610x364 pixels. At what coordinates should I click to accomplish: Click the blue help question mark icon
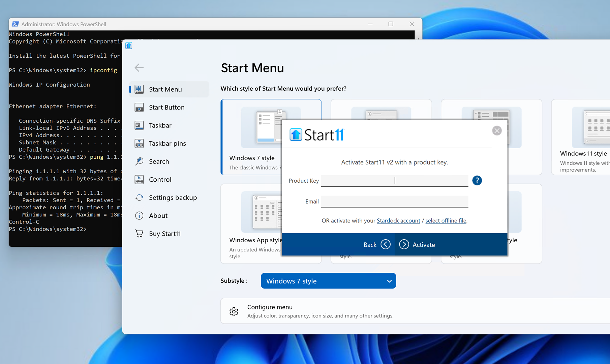(x=477, y=181)
